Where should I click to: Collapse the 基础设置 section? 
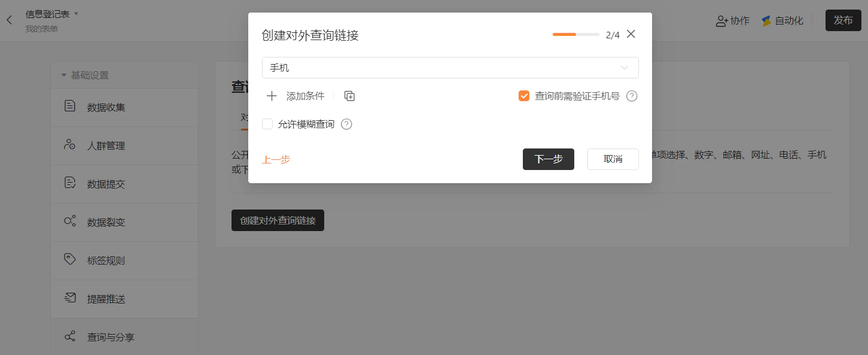[64, 75]
